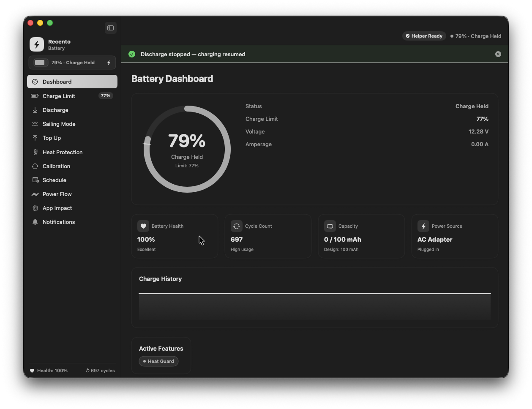Click the 0.00 A amperage value
The image size is (532, 409).
(480, 144)
